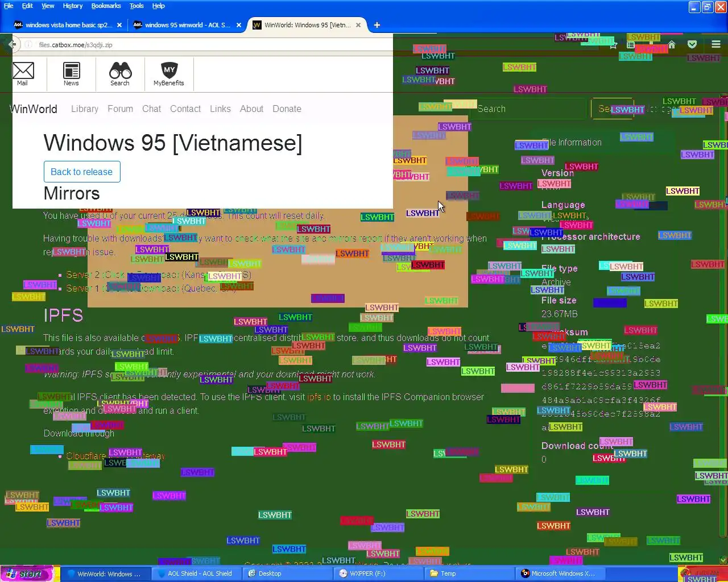Image resolution: width=728 pixels, height=582 pixels.
Task: Open the About nav link
Action: pyautogui.click(x=251, y=109)
